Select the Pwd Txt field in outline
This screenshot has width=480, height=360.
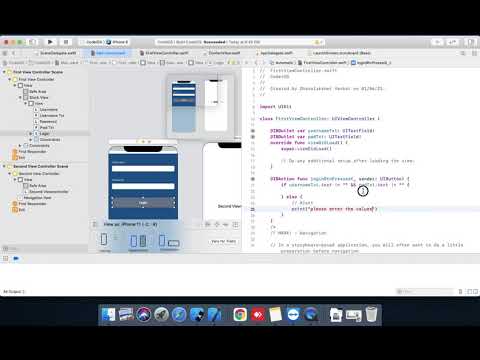(x=47, y=127)
